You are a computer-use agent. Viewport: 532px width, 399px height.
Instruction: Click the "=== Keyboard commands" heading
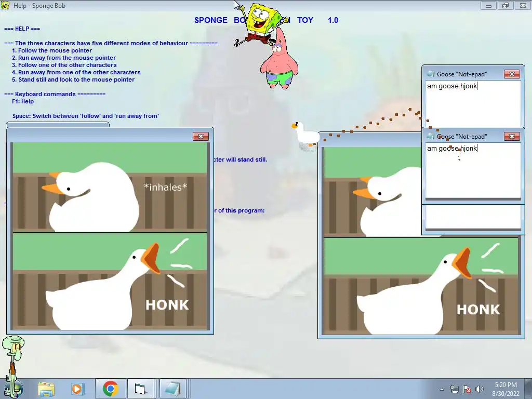coord(55,95)
